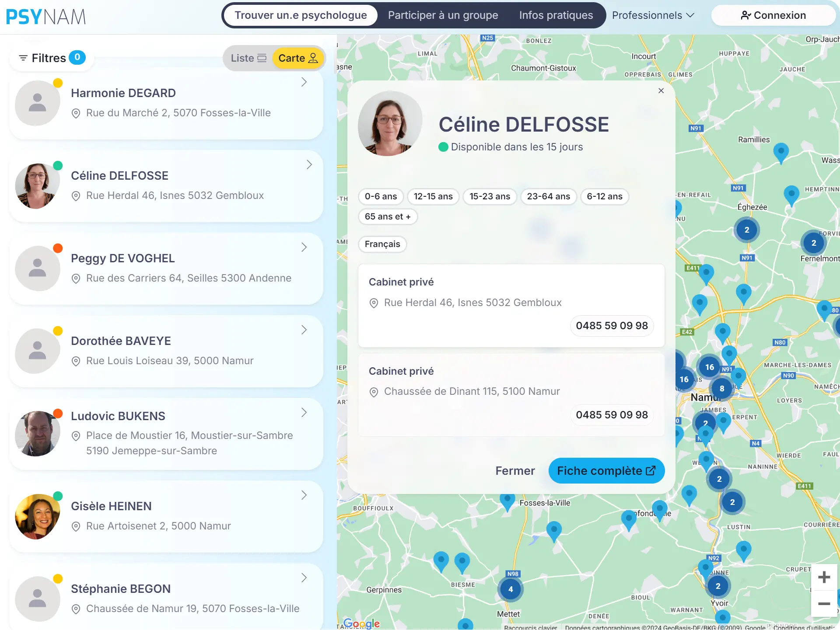
Task: Zoom in the map with plus button
Action: (824, 577)
